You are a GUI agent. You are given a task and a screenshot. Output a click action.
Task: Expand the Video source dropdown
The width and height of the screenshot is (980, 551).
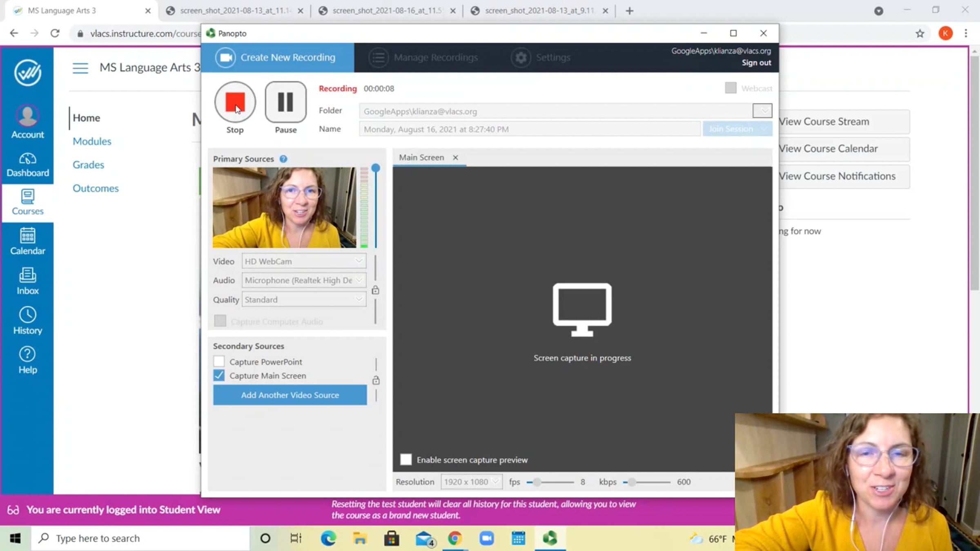304,261
